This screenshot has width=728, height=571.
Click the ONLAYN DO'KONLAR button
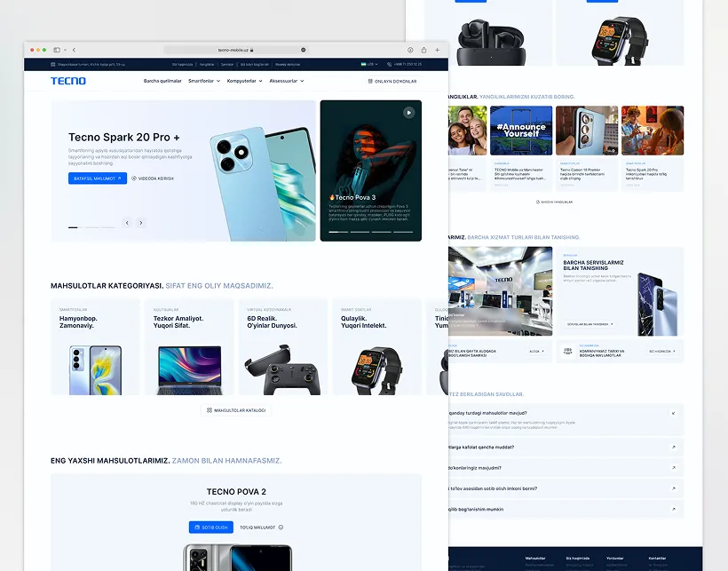tap(392, 81)
